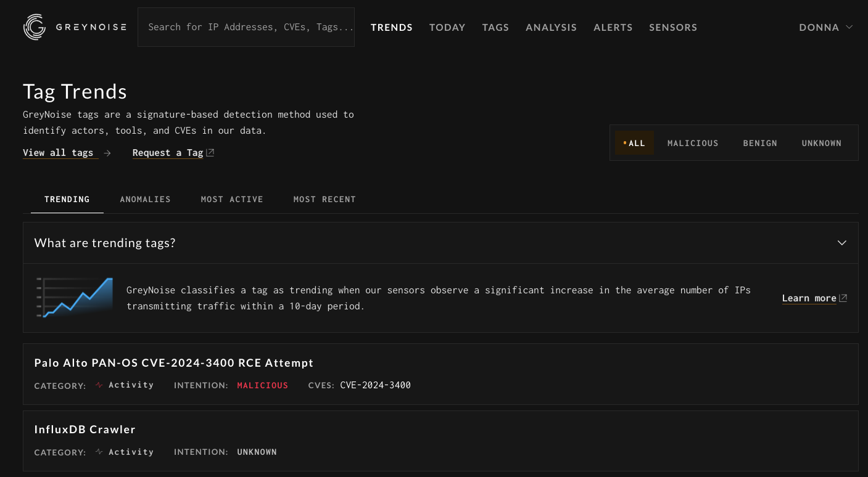Open the DONNA account dropdown

825,27
